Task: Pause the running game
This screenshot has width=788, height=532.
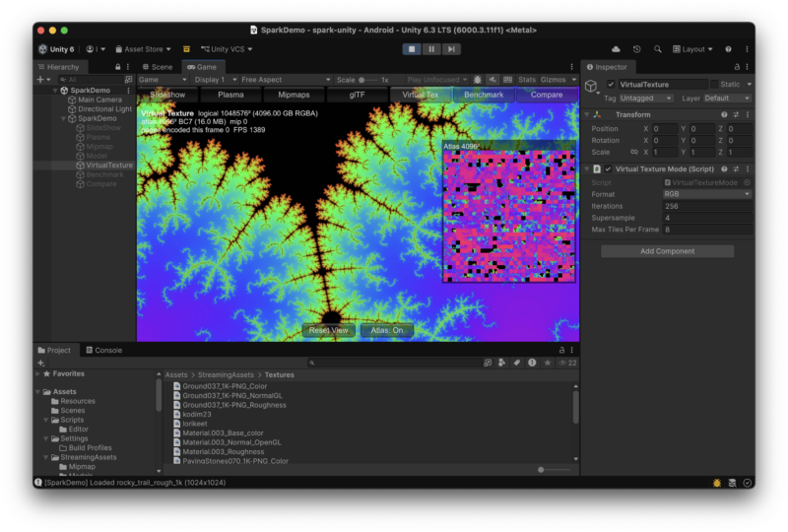Action: [431, 49]
